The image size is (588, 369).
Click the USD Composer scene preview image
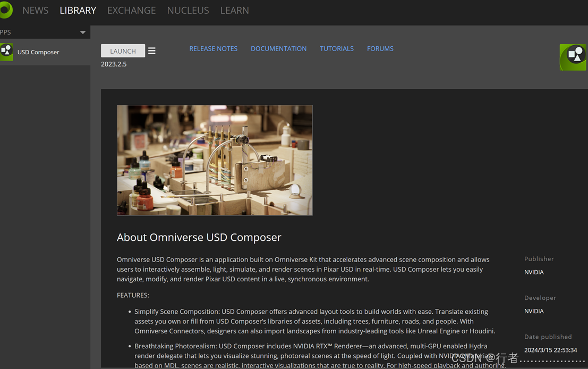(215, 160)
